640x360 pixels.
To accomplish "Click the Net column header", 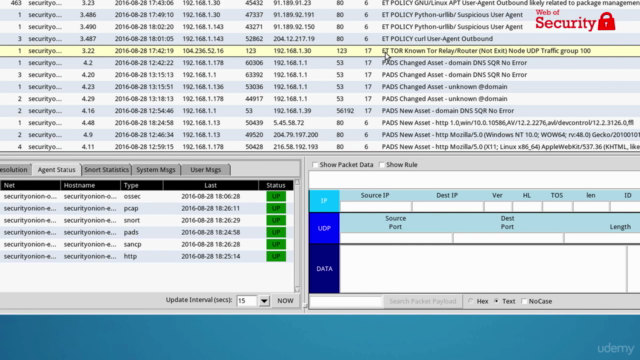I will tap(30, 185).
